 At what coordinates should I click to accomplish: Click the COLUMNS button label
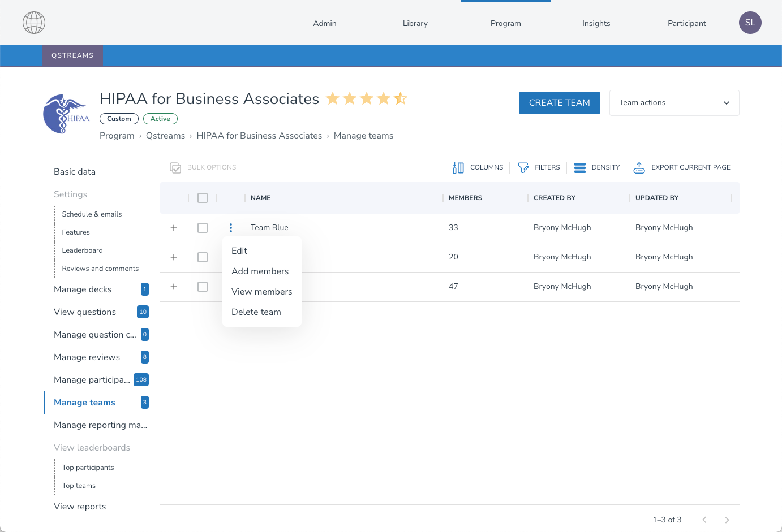pos(487,167)
